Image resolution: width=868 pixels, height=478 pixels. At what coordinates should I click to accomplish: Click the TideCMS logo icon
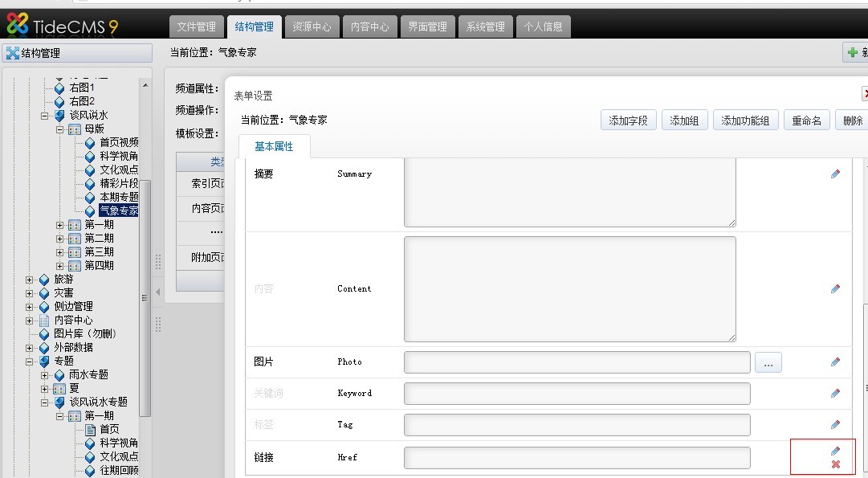coord(18,25)
